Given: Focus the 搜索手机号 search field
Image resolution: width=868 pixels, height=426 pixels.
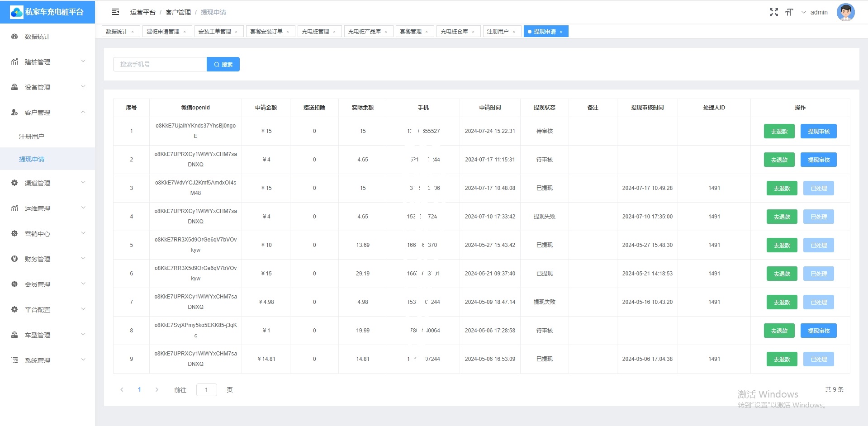Looking at the screenshot, I should (160, 64).
